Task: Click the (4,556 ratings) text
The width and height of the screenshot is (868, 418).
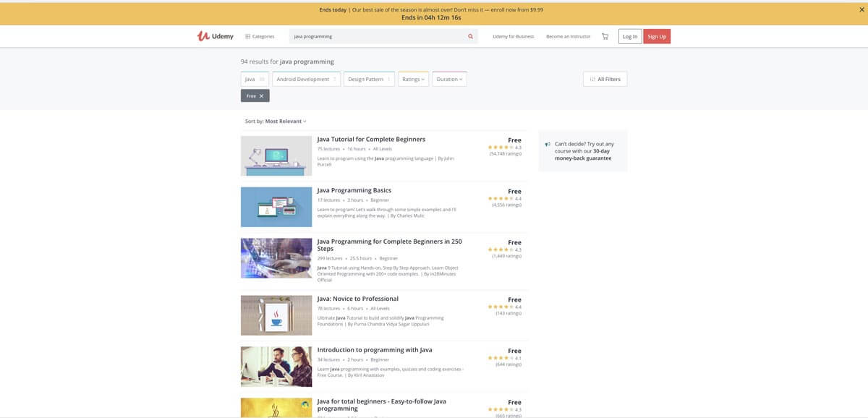Action: point(507,205)
